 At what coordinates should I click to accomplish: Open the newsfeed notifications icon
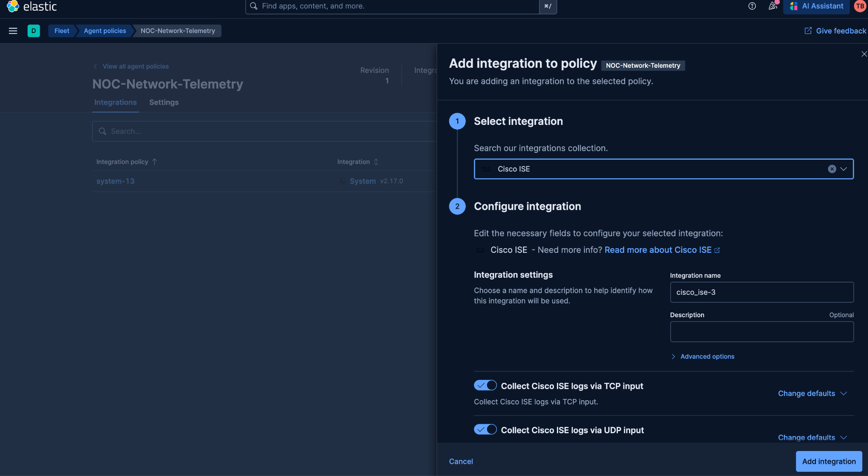pos(773,6)
